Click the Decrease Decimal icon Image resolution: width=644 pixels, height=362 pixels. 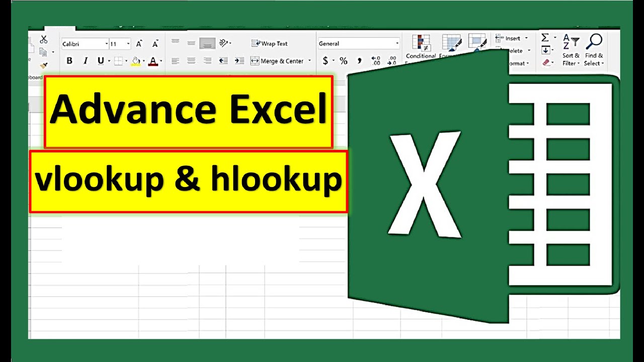[392, 61]
